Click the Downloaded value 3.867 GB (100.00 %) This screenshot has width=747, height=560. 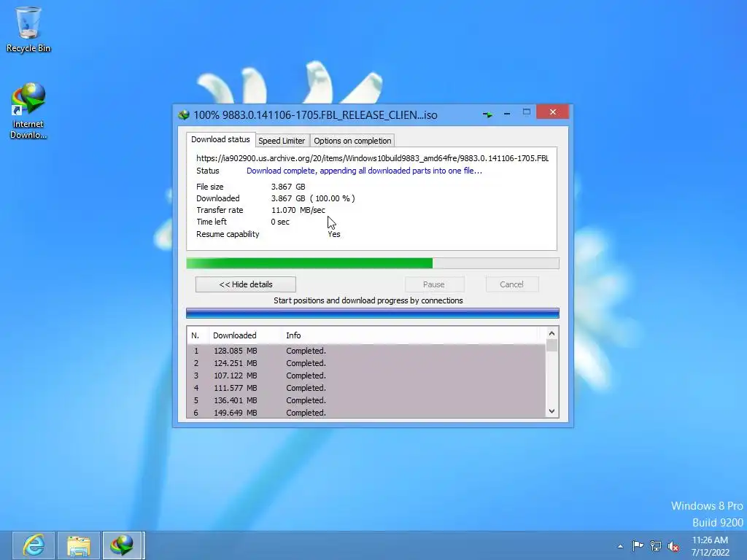tap(313, 198)
